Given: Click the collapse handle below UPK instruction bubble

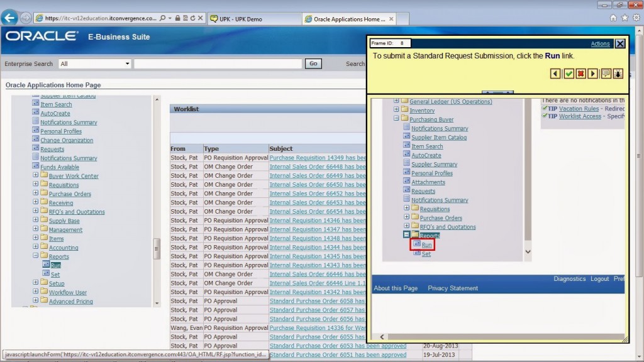Looking at the screenshot, I should (x=497, y=93).
